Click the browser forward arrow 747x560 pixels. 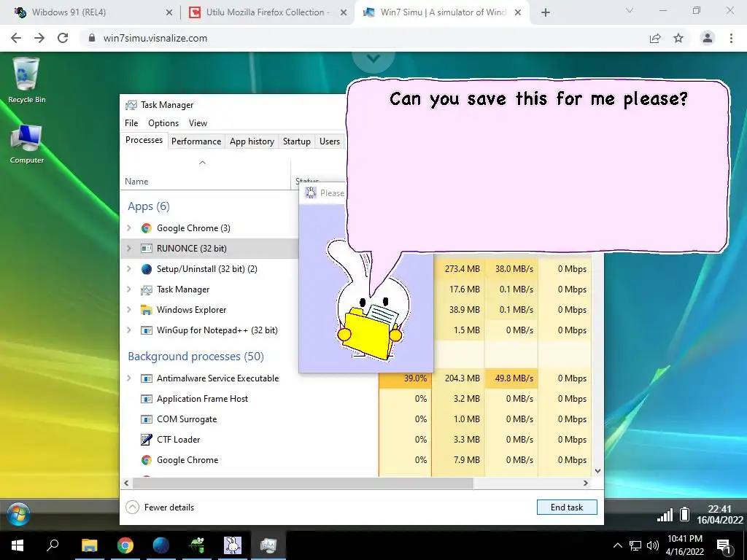click(39, 38)
